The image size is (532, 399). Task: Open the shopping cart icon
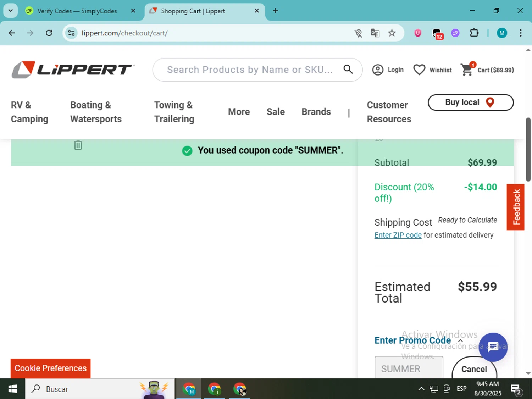(x=467, y=70)
